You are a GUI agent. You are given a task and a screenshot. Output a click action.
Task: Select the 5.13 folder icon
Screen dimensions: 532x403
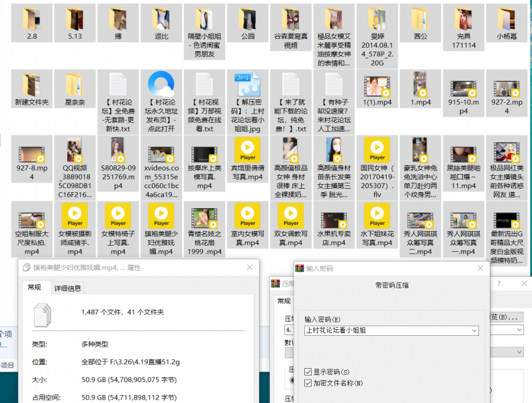coord(75,20)
